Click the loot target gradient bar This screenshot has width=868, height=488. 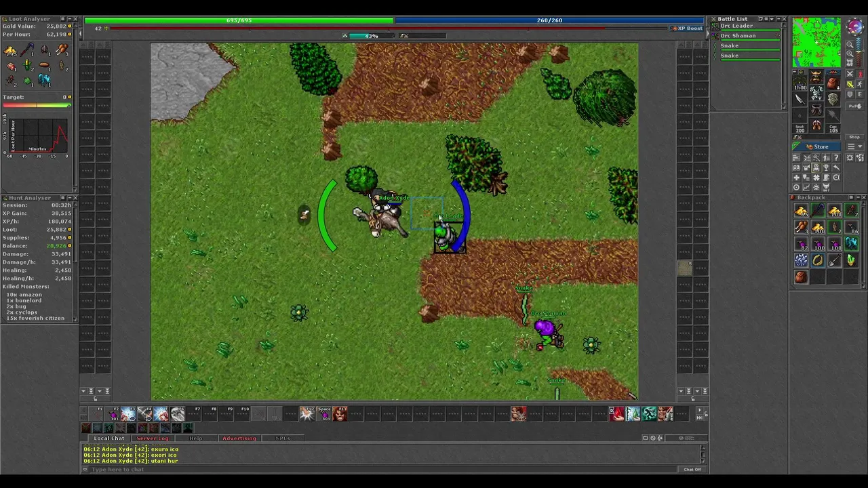(x=37, y=105)
